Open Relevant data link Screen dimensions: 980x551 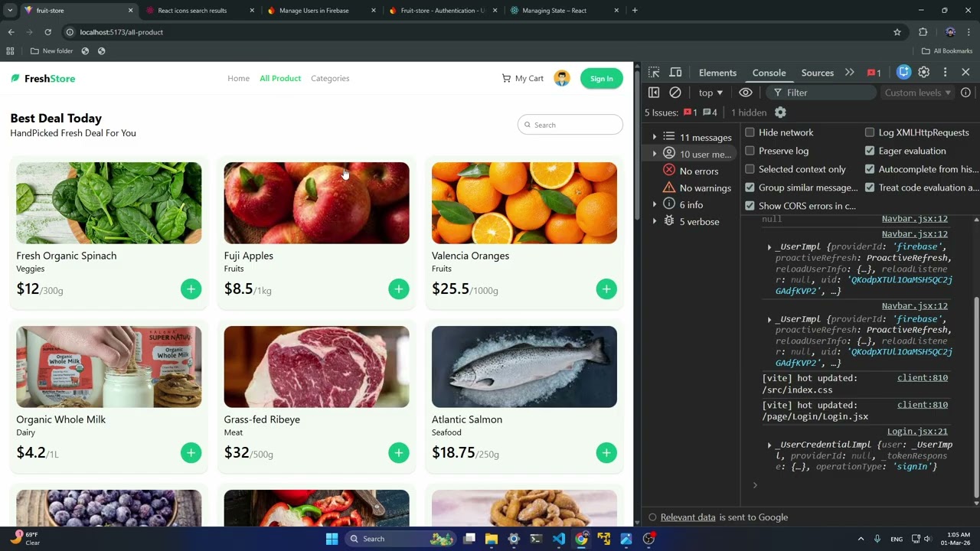(x=688, y=517)
